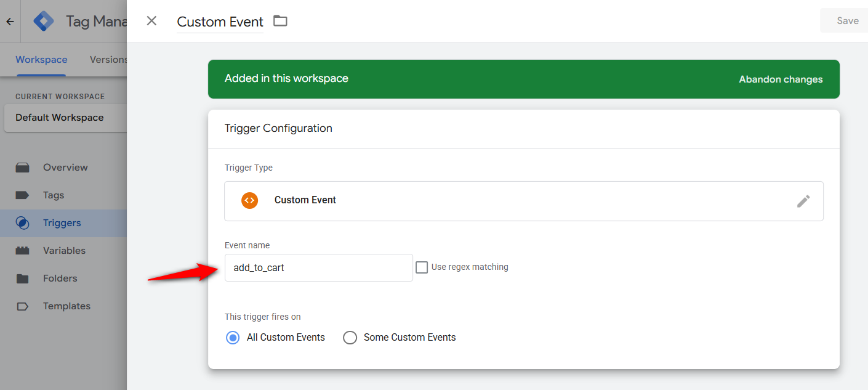Click the Tags sidebar icon
868x390 pixels.
point(23,195)
